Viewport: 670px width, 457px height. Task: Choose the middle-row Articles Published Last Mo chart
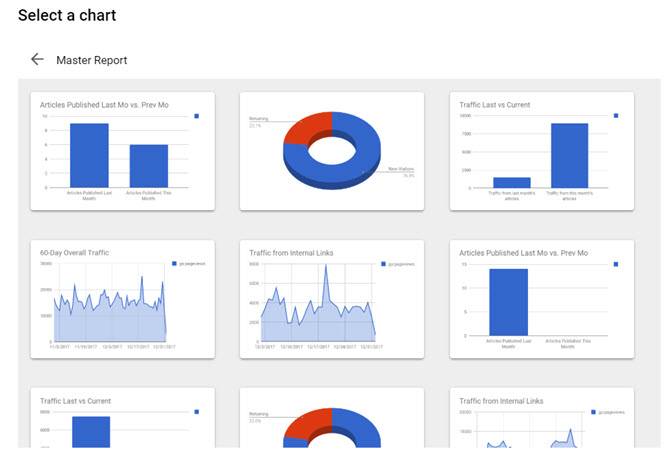(542, 299)
